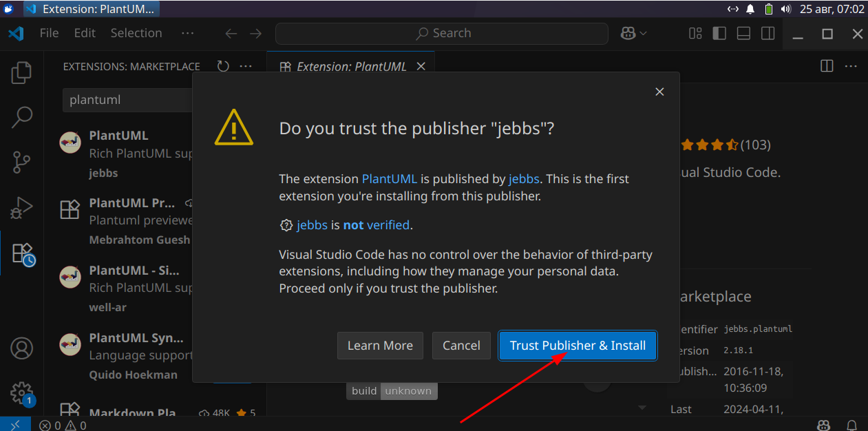The image size is (868, 431).
Task: Expand the hidden menu items ellipsis
Action: click(x=187, y=33)
